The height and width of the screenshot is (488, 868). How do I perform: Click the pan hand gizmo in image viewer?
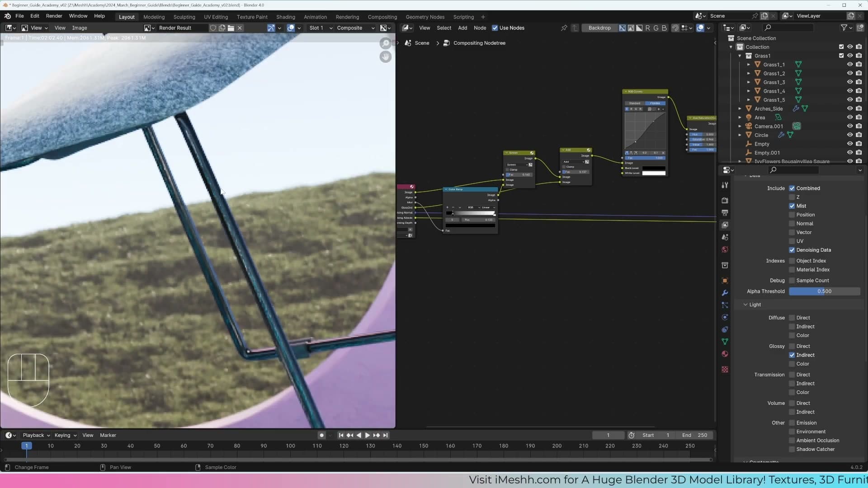385,57
